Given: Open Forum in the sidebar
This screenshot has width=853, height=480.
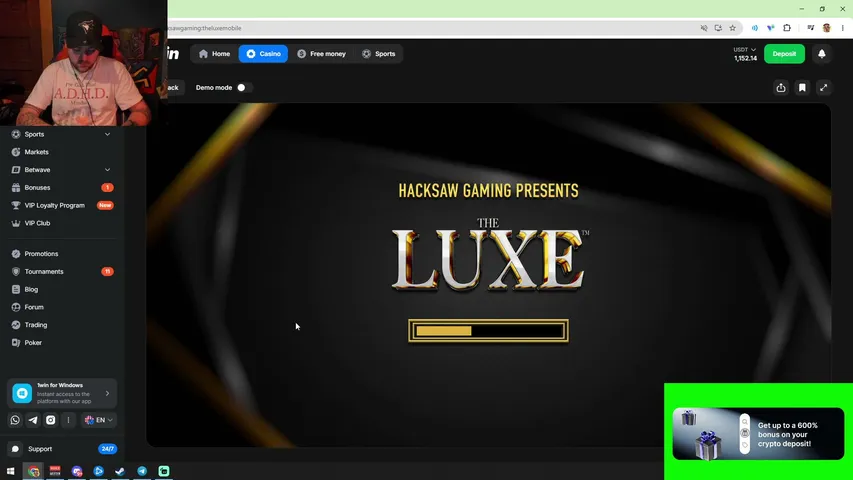Looking at the screenshot, I should pyautogui.click(x=34, y=307).
